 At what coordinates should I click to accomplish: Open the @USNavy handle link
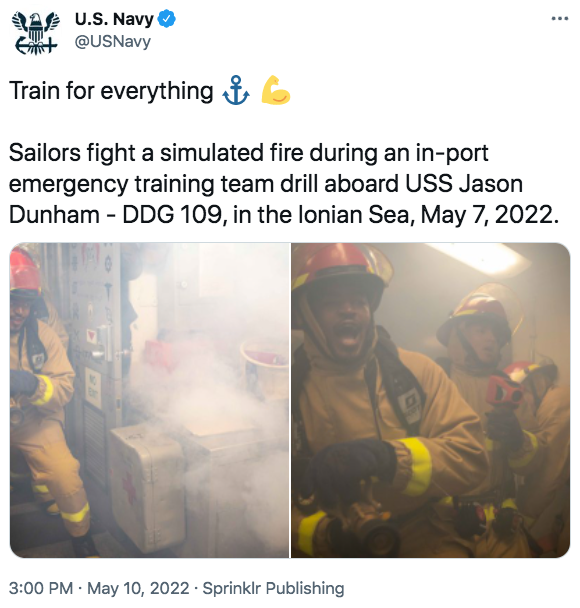113,41
